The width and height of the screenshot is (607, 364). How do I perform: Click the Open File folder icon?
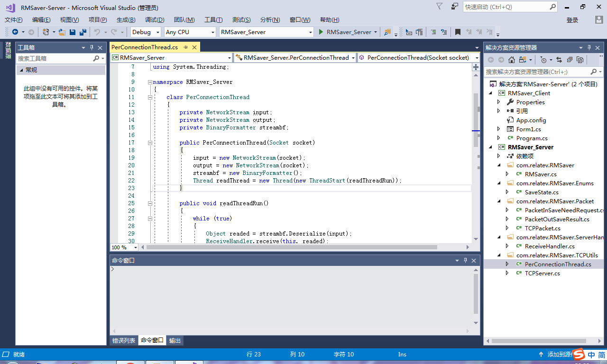62,32
